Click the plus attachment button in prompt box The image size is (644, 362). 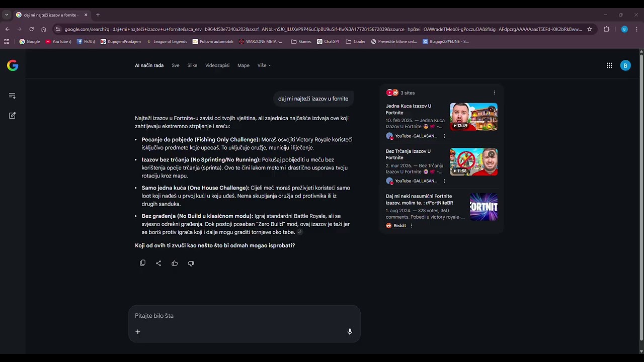point(138,332)
